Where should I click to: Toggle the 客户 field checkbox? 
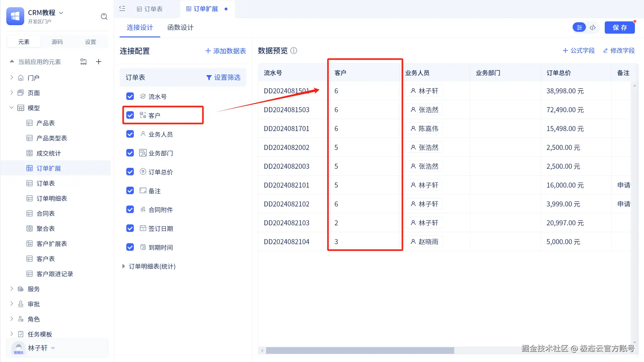(130, 115)
